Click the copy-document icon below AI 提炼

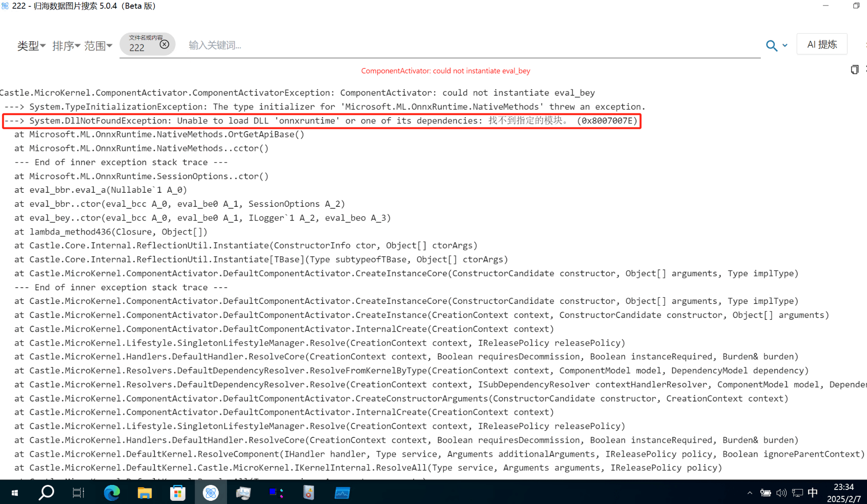pos(854,69)
